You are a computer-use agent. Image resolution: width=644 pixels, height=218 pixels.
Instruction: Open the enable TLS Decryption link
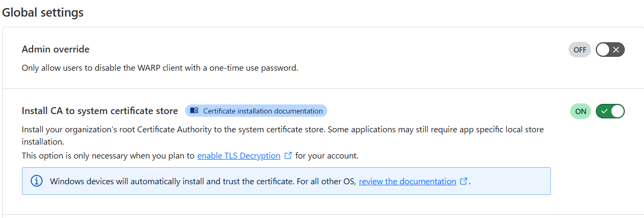point(239,156)
